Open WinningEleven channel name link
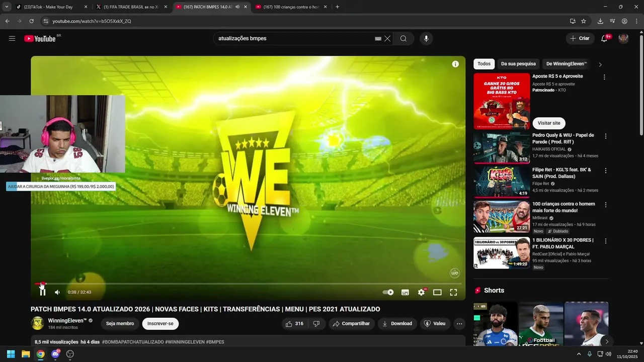This screenshot has height=362, width=644. [x=67, y=321]
